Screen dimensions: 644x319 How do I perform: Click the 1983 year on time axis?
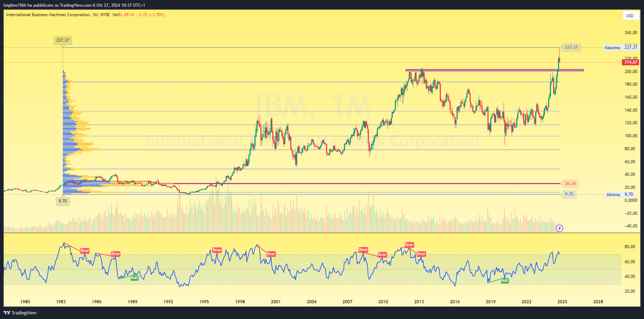pos(61,301)
